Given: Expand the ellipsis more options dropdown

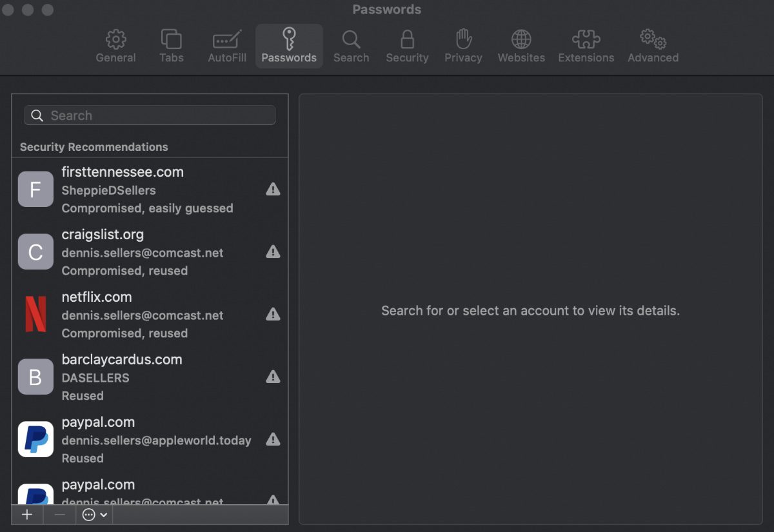Looking at the screenshot, I should [x=95, y=515].
